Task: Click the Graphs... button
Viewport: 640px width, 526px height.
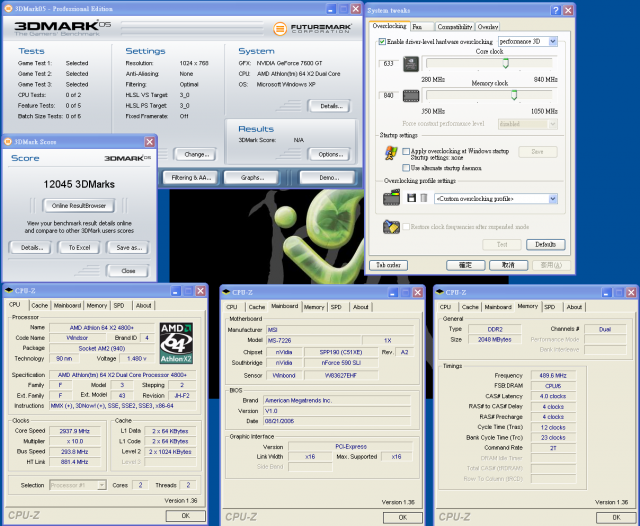Action: [x=252, y=178]
